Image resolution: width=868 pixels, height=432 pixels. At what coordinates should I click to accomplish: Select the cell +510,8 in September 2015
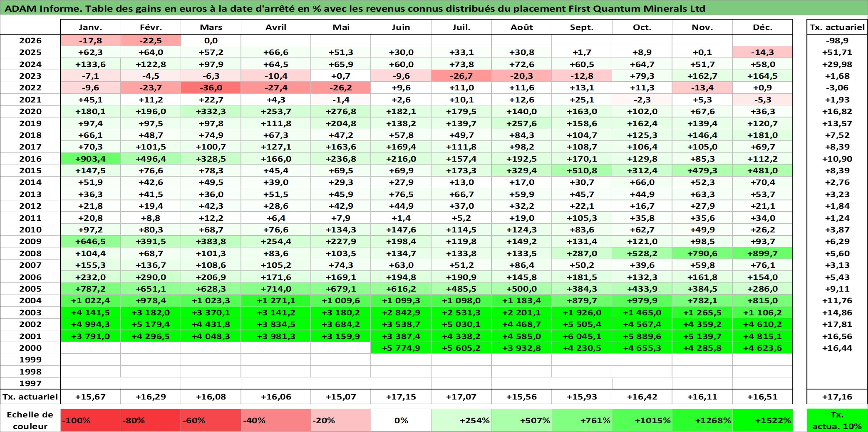coord(582,170)
